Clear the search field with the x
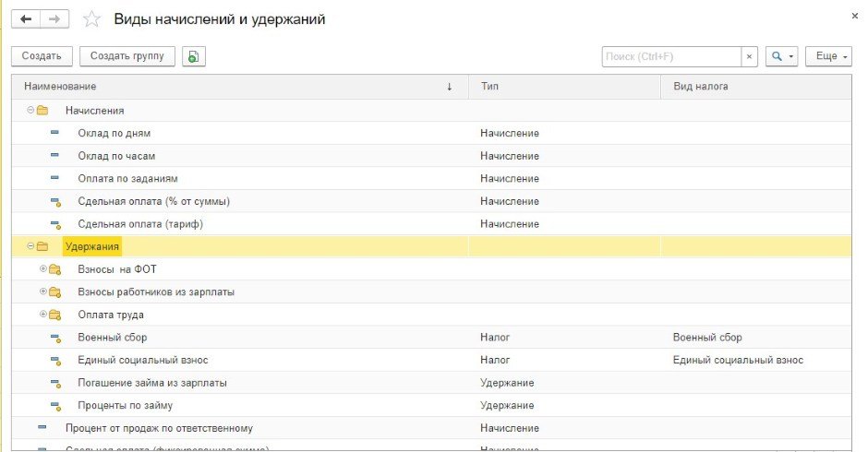Image resolution: width=868 pixels, height=452 pixels. (749, 56)
